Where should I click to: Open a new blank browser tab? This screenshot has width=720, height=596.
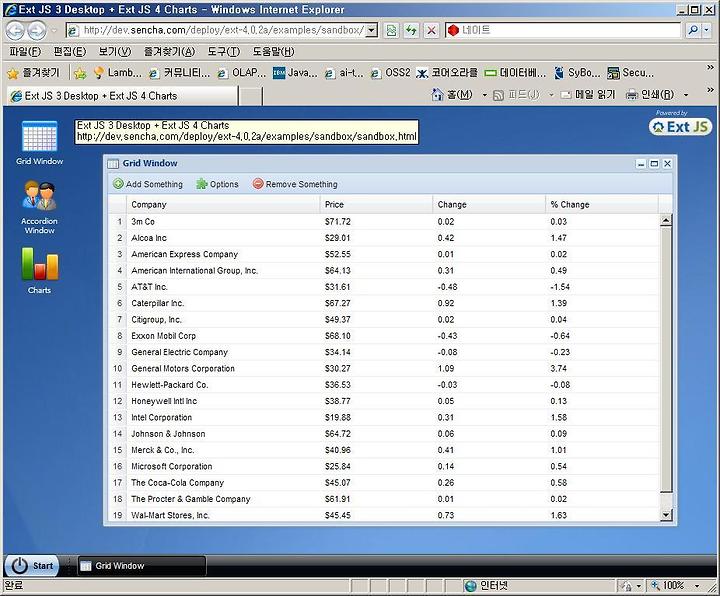tap(250, 96)
